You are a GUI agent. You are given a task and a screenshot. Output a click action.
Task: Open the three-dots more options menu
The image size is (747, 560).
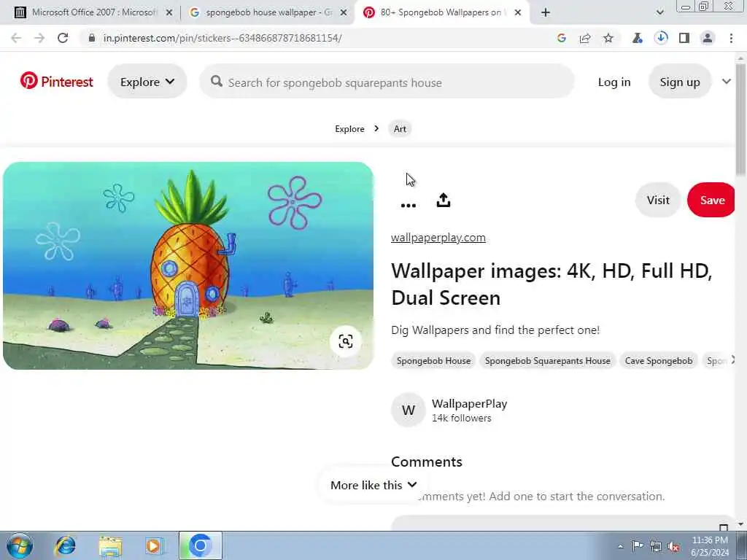click(x=409, y=205)
